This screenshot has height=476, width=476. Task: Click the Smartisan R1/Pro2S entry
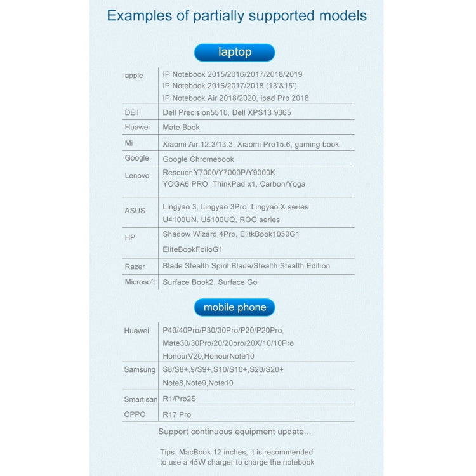click(x=180, y=399)
